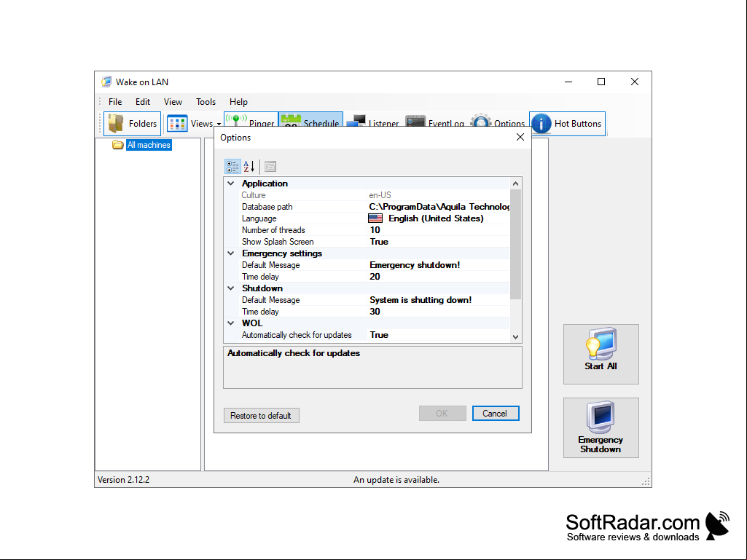
Task: Collapse the WOL category
Action: point(231,323)
